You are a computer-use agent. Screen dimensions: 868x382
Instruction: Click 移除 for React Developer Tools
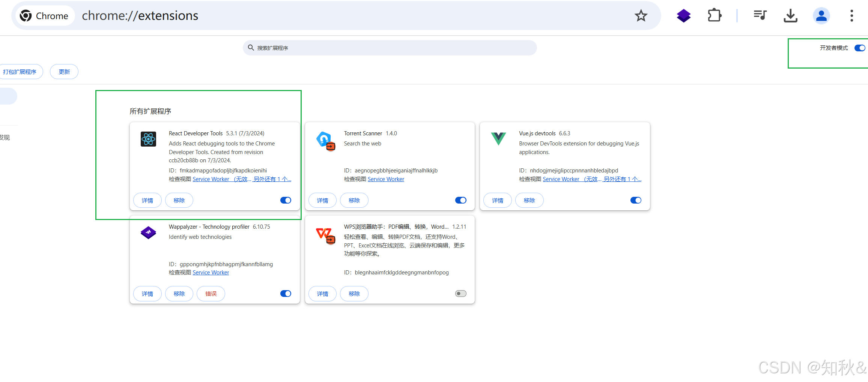[179, 200]
